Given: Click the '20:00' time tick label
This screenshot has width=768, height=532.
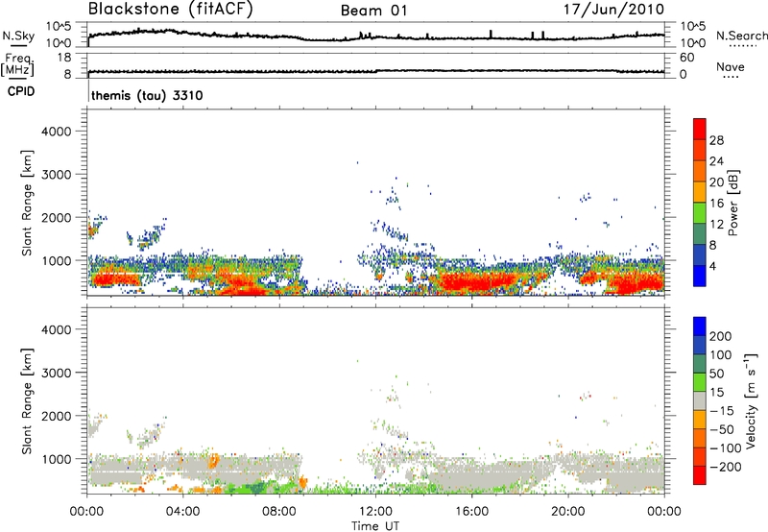Looking at the screenshot, I should 567,512.
